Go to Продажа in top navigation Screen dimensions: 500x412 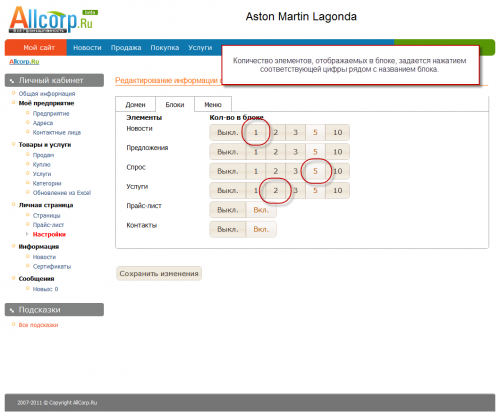[x=126, y=48]
